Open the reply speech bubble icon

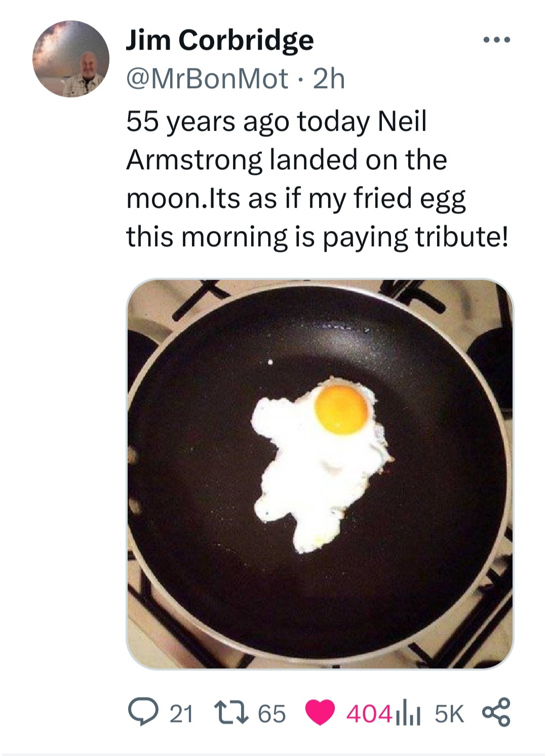pos(142,713)
